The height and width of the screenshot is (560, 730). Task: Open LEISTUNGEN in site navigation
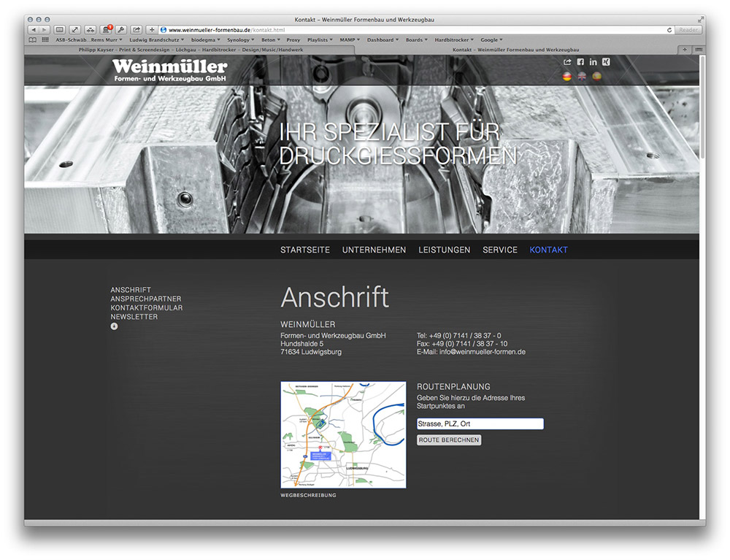coord(444,250)
